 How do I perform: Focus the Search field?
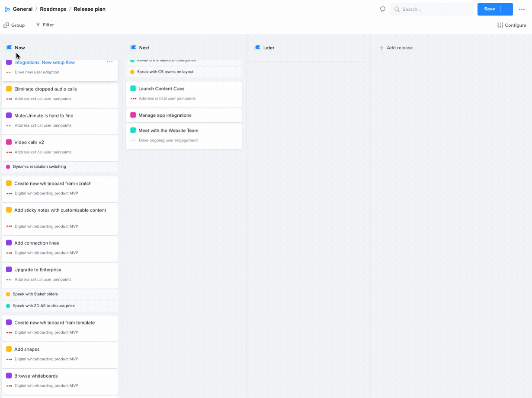click(x=431, y=9)
